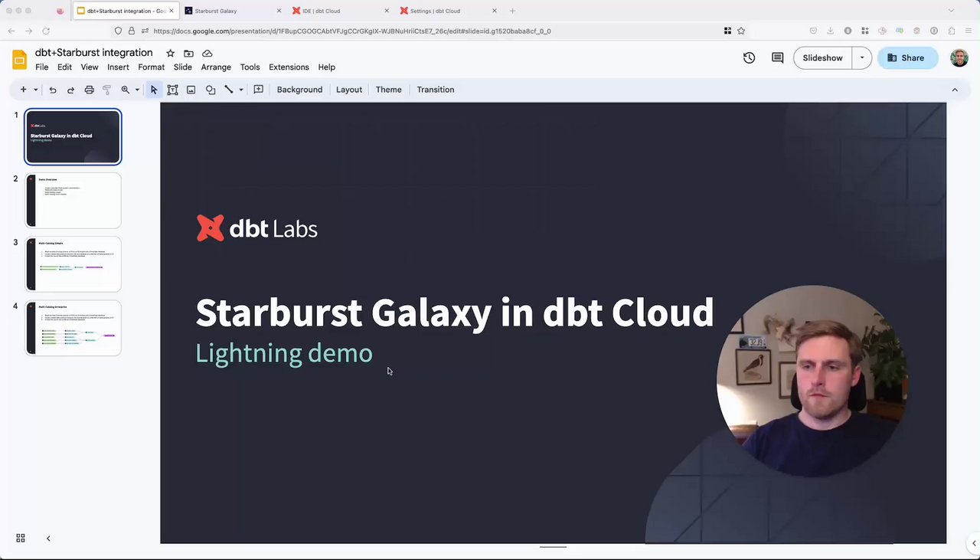Open the Help menu

pos(327,67)
